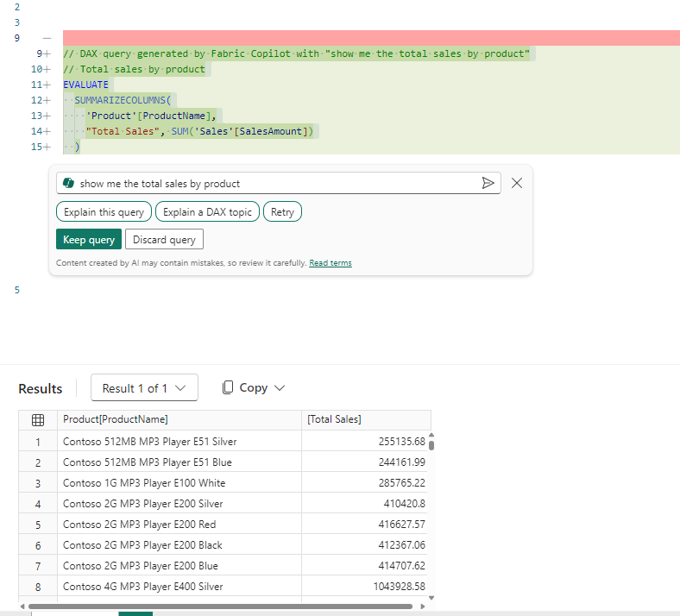Accept the suggestion with Keep query
The height and width of the screenshot is (616, 680).
click(x=89, y=240)
